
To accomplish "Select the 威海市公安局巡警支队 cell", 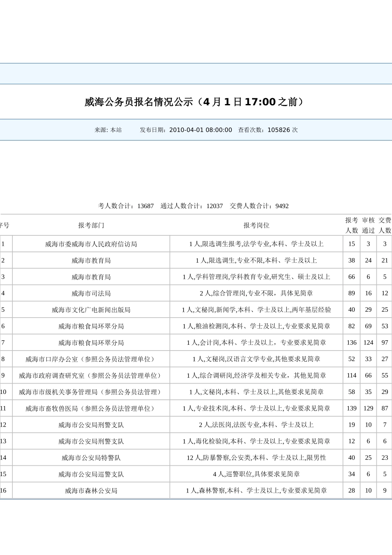I will tap(91, 474).
